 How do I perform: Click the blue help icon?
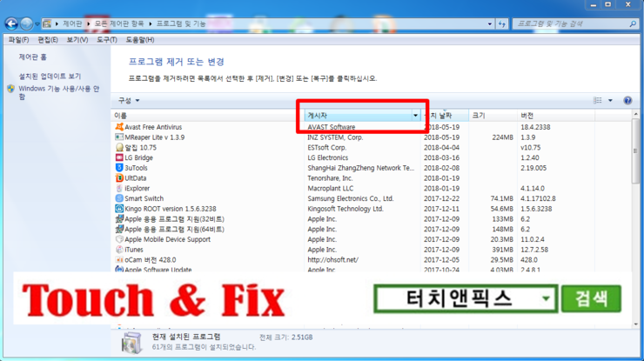coord(627,101)
